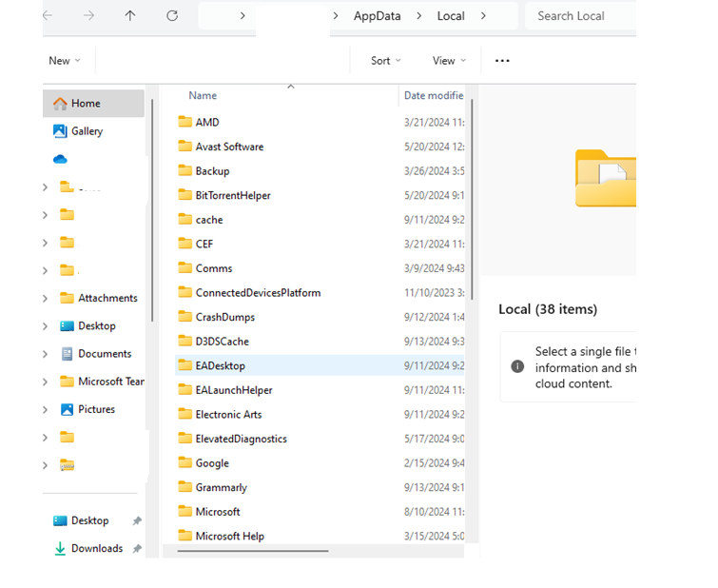Select the Comms folder
Screen dimensions: 718x588
(205, 268)
